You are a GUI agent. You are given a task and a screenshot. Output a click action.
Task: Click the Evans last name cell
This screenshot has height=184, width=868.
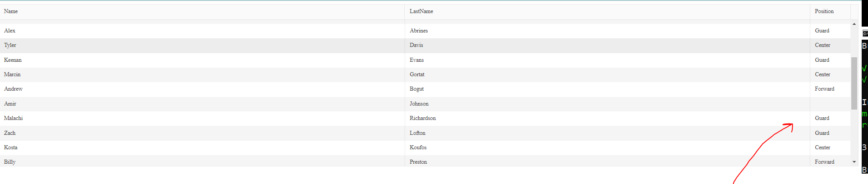(x=607, y=60)
